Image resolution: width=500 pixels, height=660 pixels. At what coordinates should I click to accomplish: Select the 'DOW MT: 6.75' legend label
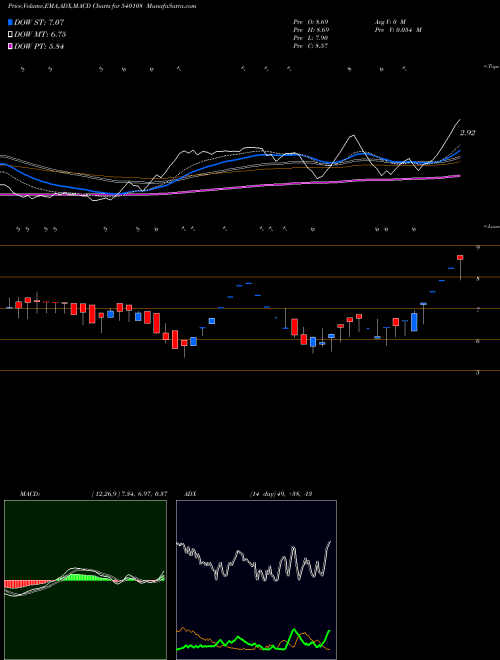40,35
